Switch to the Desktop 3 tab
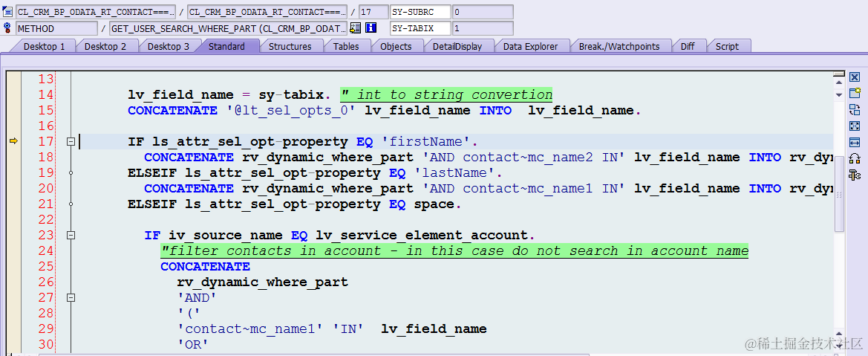This screenshot has width=868, height=356. point(169,47)
